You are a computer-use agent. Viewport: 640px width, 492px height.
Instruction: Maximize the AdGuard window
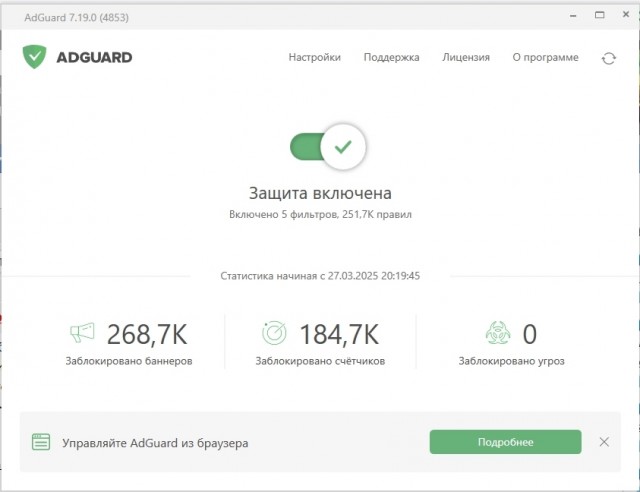click(599, 15)
